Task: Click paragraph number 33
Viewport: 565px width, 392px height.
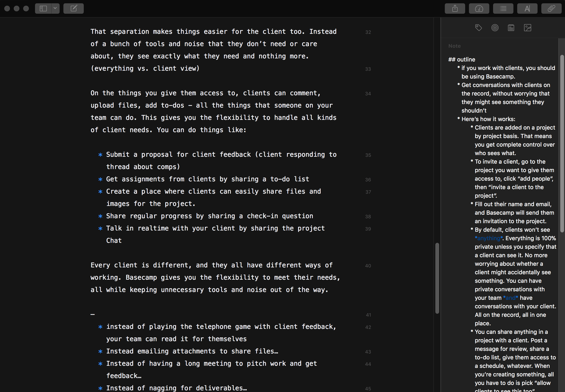Action: [368, 69]
